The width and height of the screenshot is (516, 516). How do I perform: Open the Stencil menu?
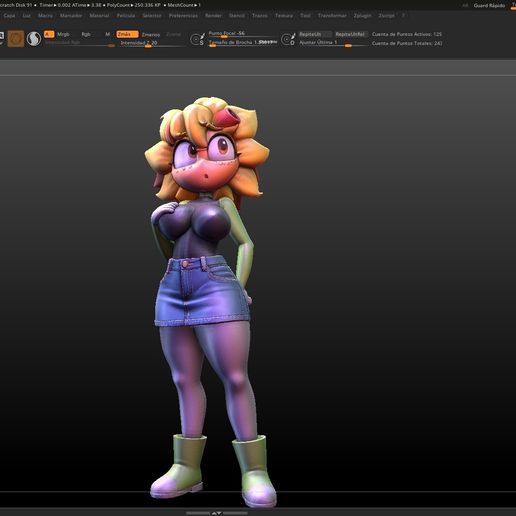(237, 15)
